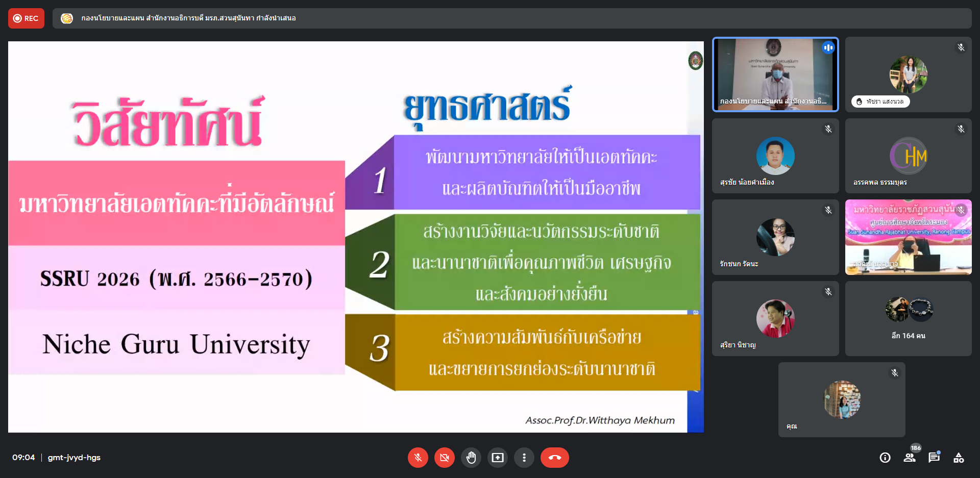Screen dimensions: 980x478
Task: Click the muted mic icon on สุริยา tile
Action: [x=828, y=292]
